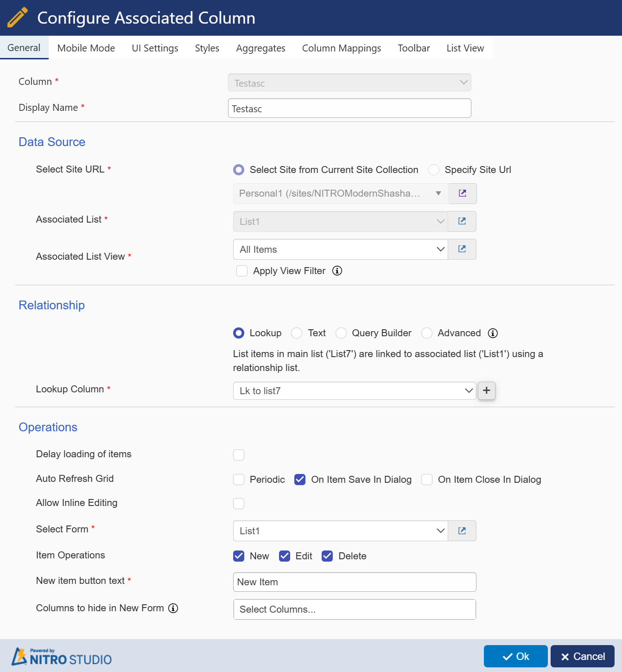Click open-link icon beside All Items view
Viewport: 622px width, 672px height.
[x=462, y=249]
